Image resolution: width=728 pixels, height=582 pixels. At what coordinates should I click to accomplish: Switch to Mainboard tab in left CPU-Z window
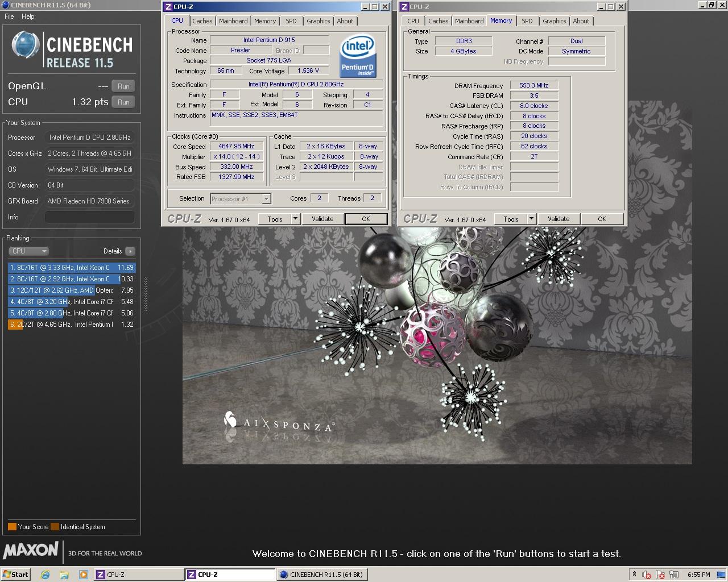coord(233,21)
